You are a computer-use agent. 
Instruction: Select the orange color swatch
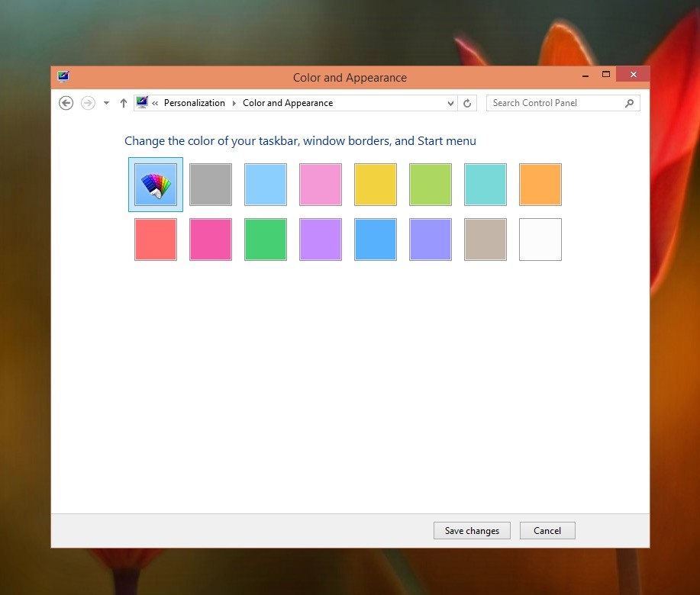[540, 184]
